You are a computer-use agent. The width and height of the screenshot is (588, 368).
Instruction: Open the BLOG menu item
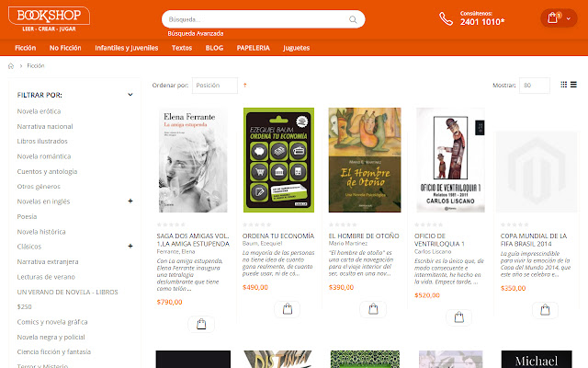[214, 48]
